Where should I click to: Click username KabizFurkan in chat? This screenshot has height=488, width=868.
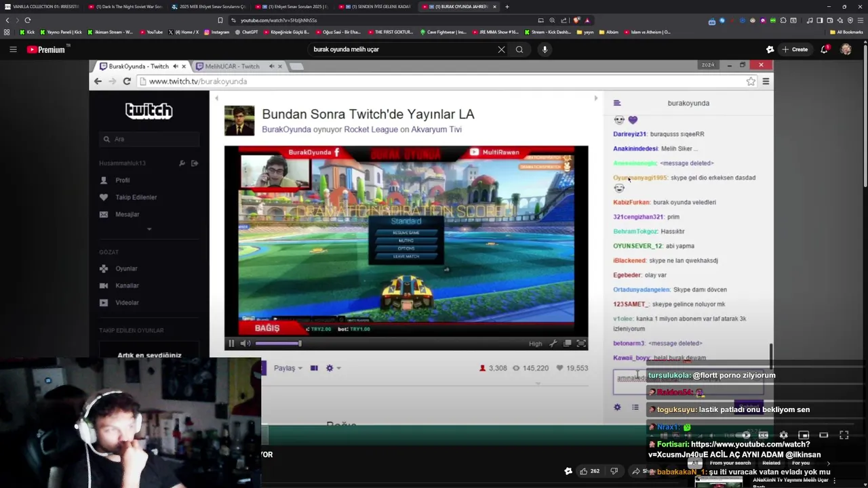click(x=631, y=202)
